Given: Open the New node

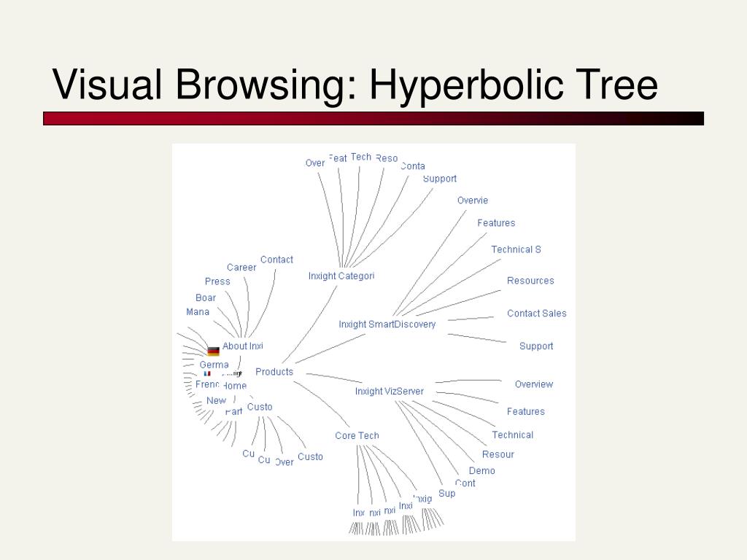Looking at the screenshot, I should point(216,400).
